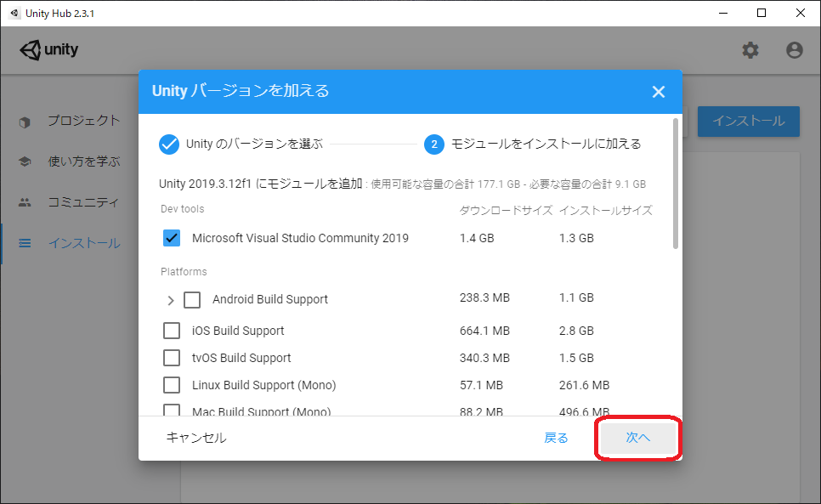
Task: Check the Android Build Support checkbox
Action: coord(192,300)
